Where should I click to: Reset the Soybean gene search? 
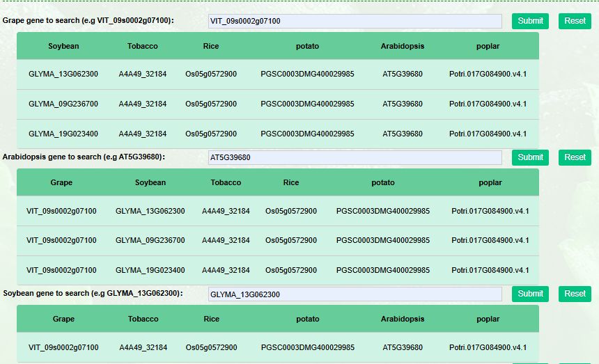coord(575,294)
